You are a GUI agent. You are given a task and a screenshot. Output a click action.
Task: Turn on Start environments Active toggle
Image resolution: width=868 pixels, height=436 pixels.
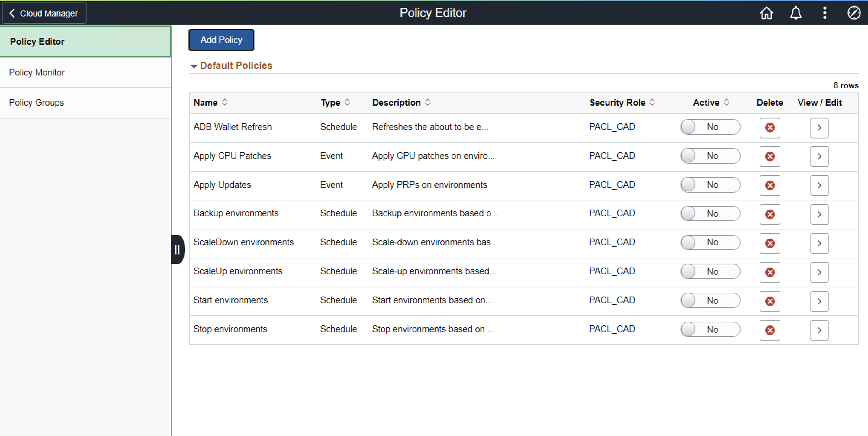(x=710, y=300)
